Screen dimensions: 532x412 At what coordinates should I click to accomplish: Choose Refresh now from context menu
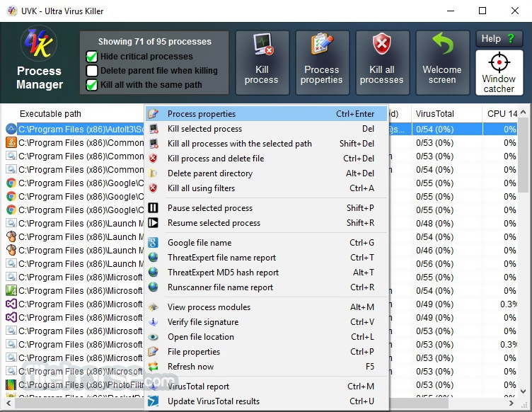point(266,367)
